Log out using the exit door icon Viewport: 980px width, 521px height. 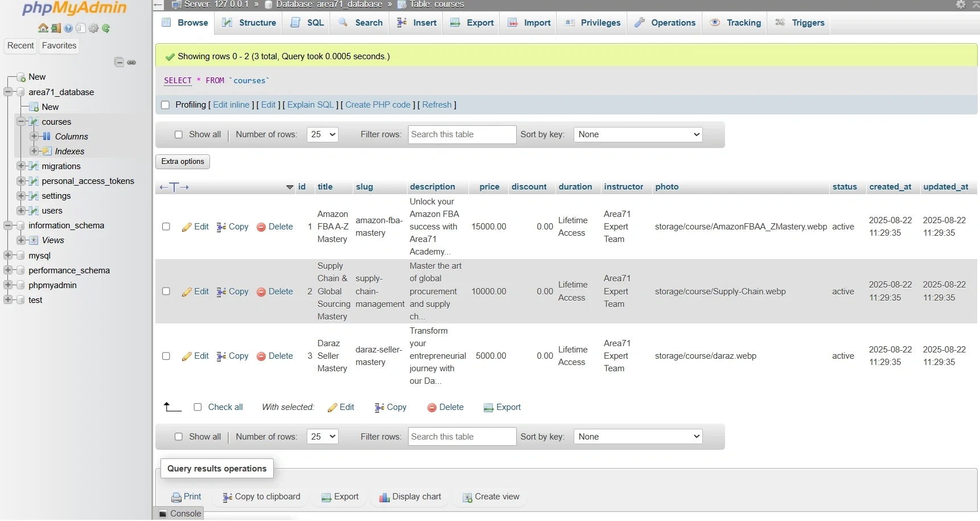tap(56, 28)
